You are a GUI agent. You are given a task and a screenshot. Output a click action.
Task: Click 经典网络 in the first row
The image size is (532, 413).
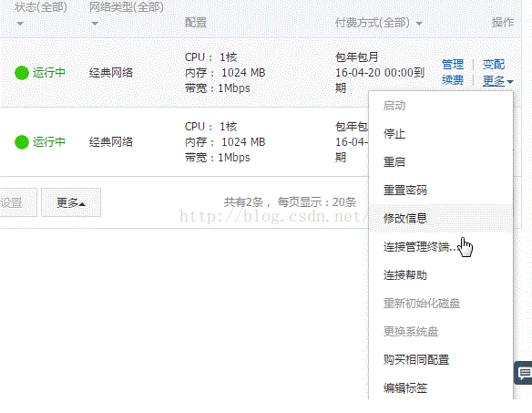[x=110, y=73]
